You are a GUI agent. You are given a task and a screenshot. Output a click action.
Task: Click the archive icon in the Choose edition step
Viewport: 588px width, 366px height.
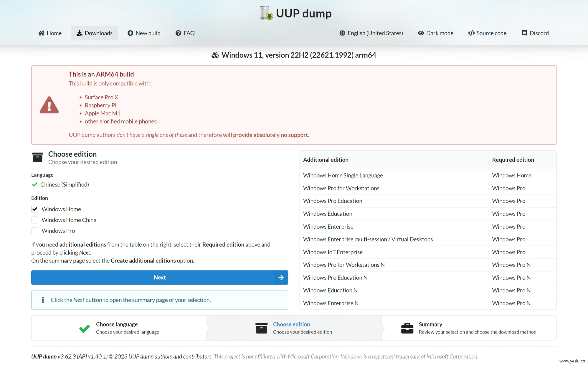[261, 328]
